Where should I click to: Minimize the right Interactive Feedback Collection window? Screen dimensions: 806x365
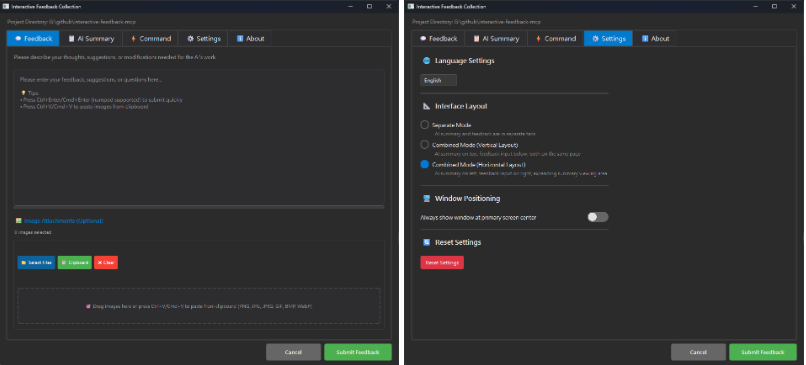tap(755, 7)
